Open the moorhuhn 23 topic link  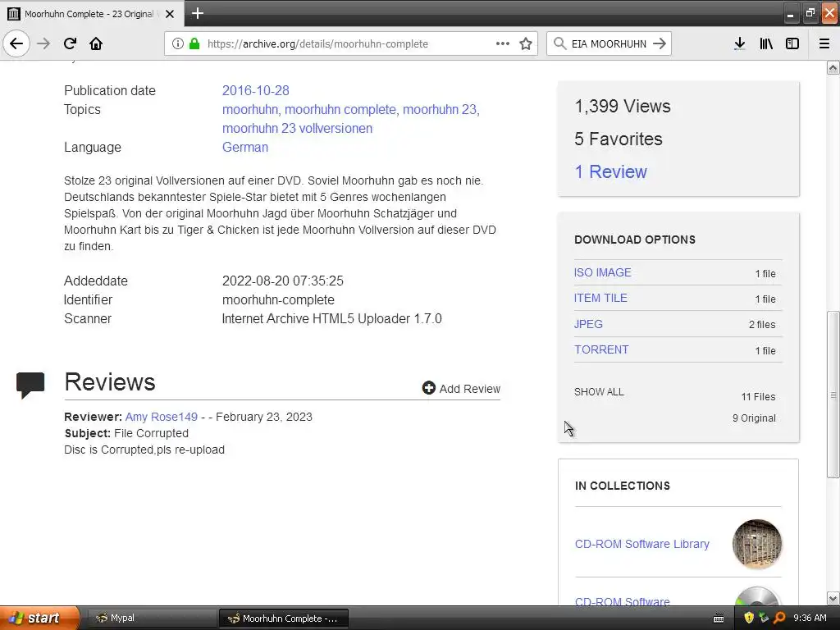coord(440,109)
